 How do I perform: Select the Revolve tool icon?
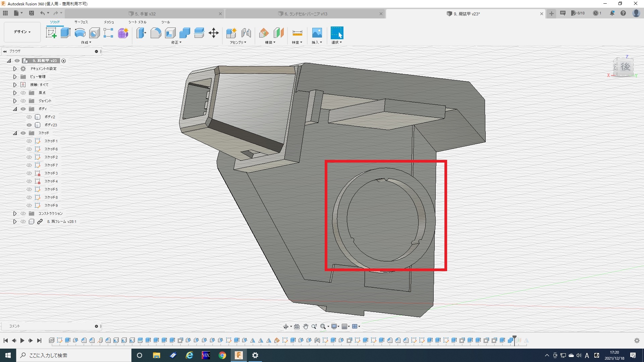[x=80, y=33]
